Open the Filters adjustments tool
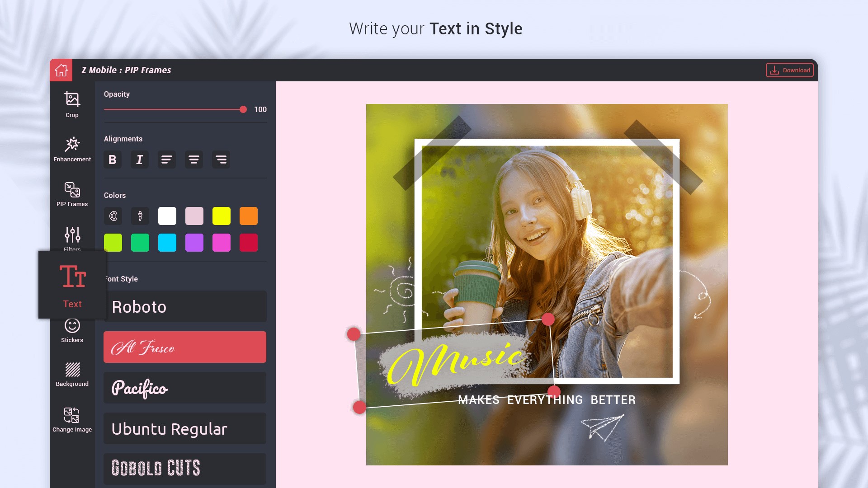The image size is (868, 488). click(72, 237)
